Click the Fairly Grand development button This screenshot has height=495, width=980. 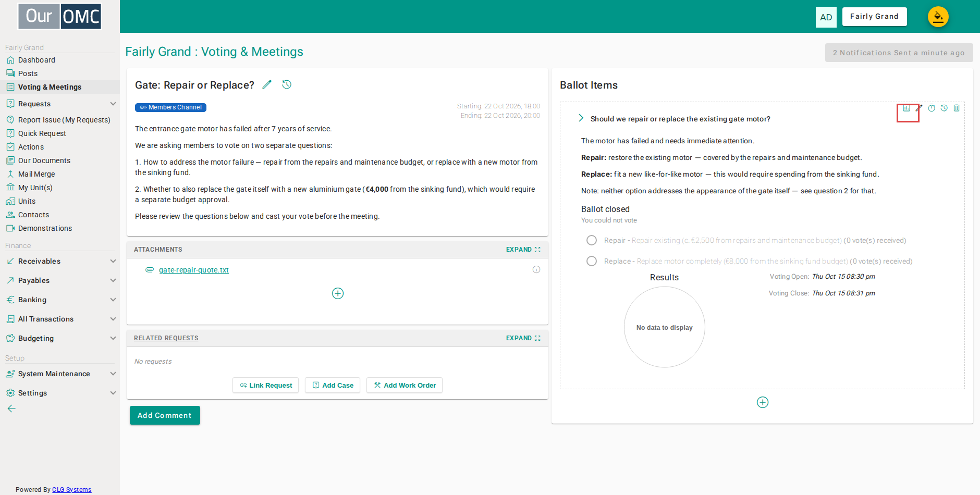pyautogui.click(x=875, y=17)
